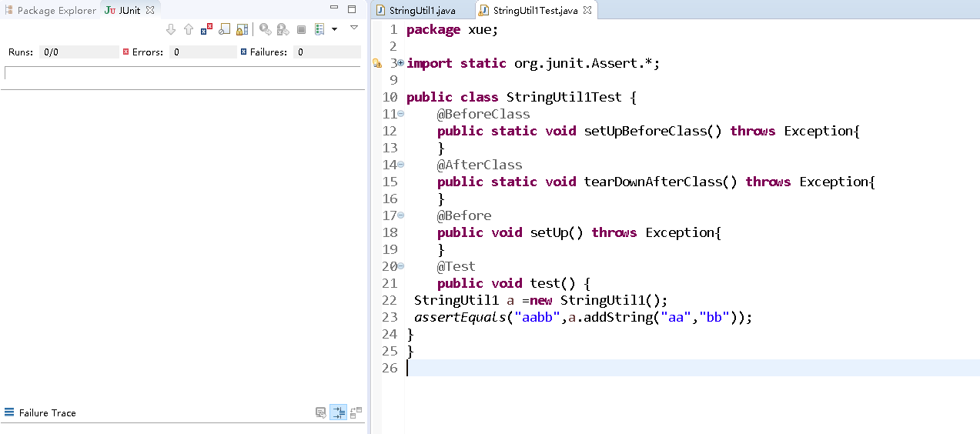
Task: Click the JUnit progress bar
Action: (x=182, y=72)
